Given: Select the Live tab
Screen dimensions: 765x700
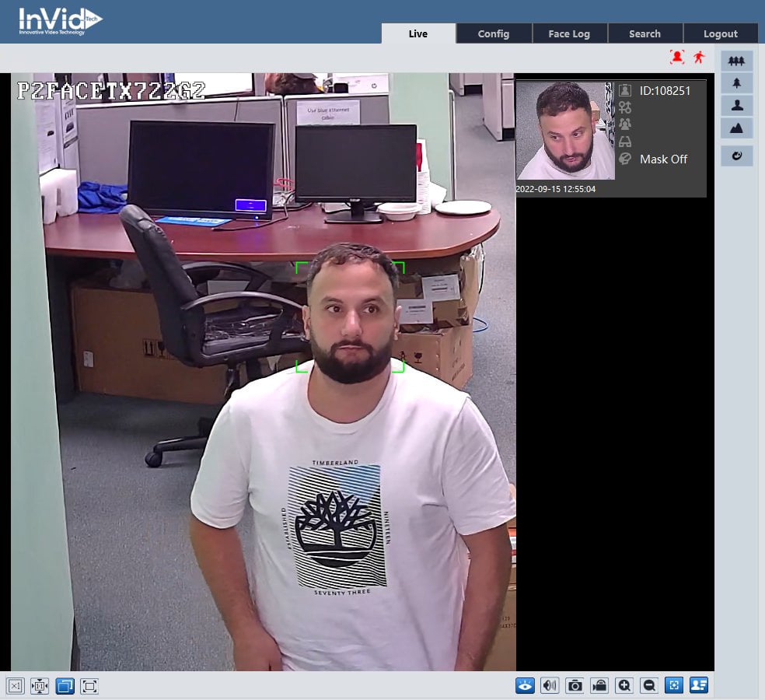Looking at the screenshot, I should click(x=418, y=33).
